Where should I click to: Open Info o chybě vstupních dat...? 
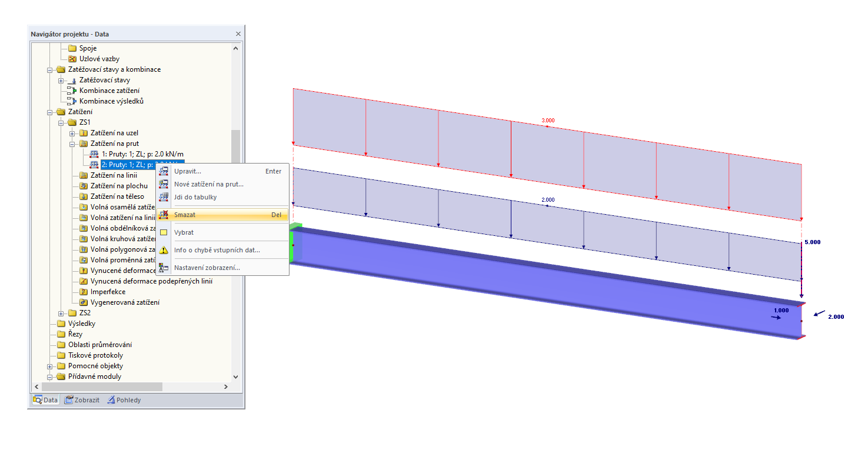pos(222,250)
